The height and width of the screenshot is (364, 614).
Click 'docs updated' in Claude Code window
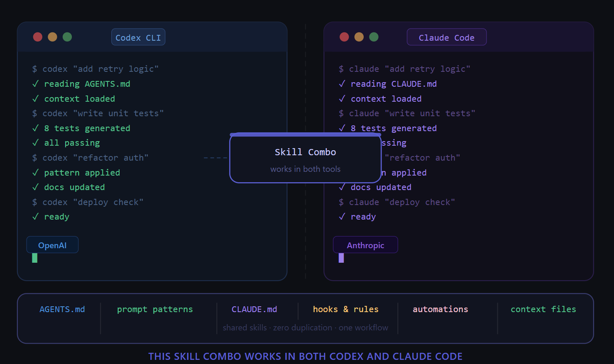(x=381, y=187)
